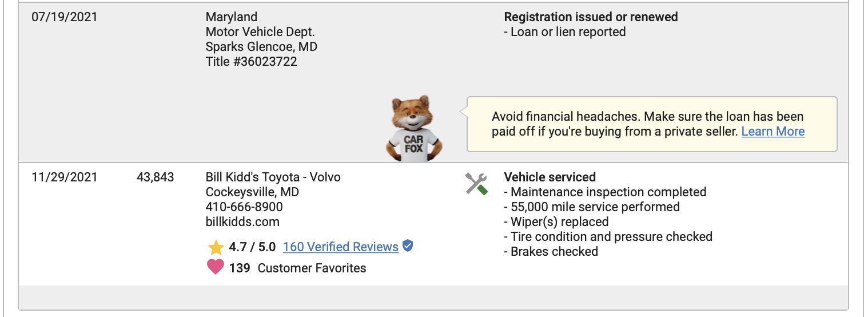Click the 4.7 / 5.0 rating score
This screenshot has width=868, height=317.
[252, 247]
